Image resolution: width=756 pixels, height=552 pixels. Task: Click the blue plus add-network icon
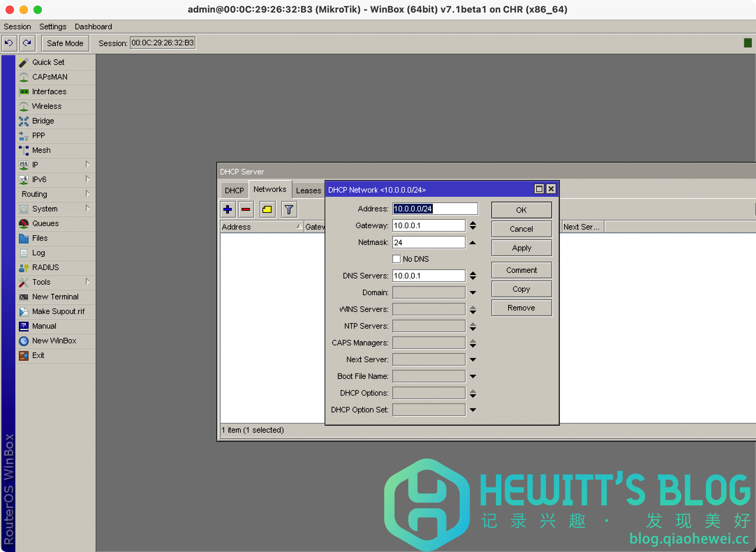[228, 209]
